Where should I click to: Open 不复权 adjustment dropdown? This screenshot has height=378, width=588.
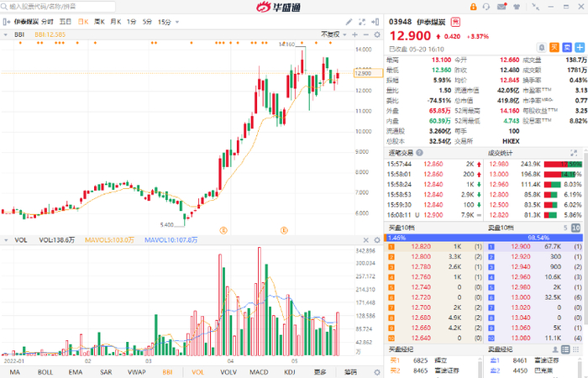tap(333, 34)
